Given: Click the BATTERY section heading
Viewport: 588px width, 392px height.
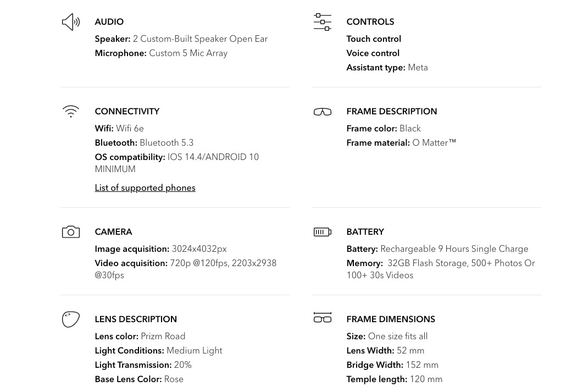Looking at the screenshot, I should tap(365, 232).
